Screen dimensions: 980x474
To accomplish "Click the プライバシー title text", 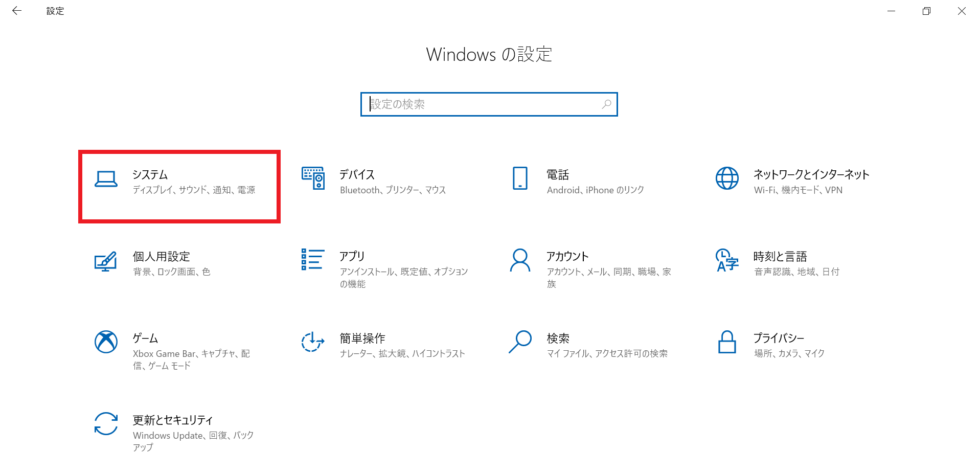I will point(779,338).
